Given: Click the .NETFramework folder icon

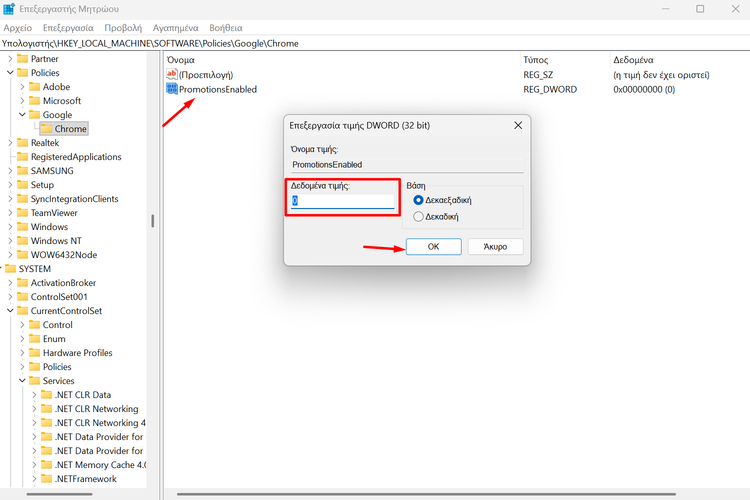Looking at the screenshot, I should [x=46, y=478].
